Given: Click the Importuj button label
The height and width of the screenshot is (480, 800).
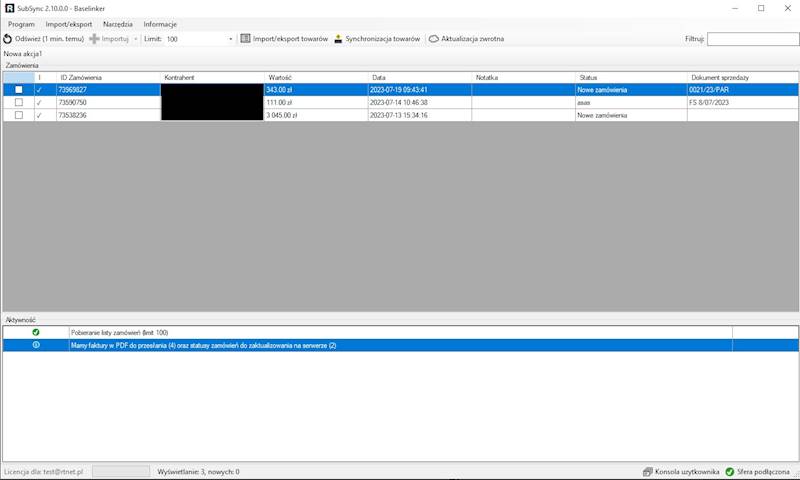Looking at the screenshot, I should [x=115, y=39].
